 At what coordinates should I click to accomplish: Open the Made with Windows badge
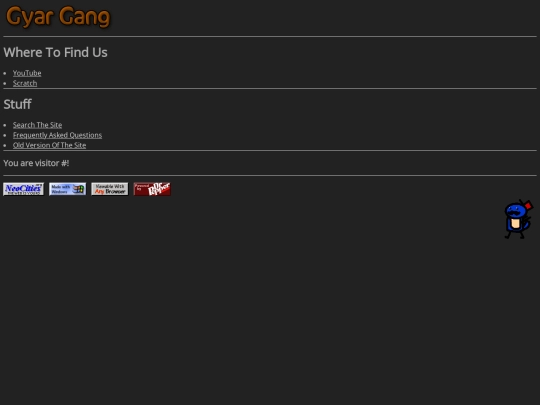click(68, 189)
